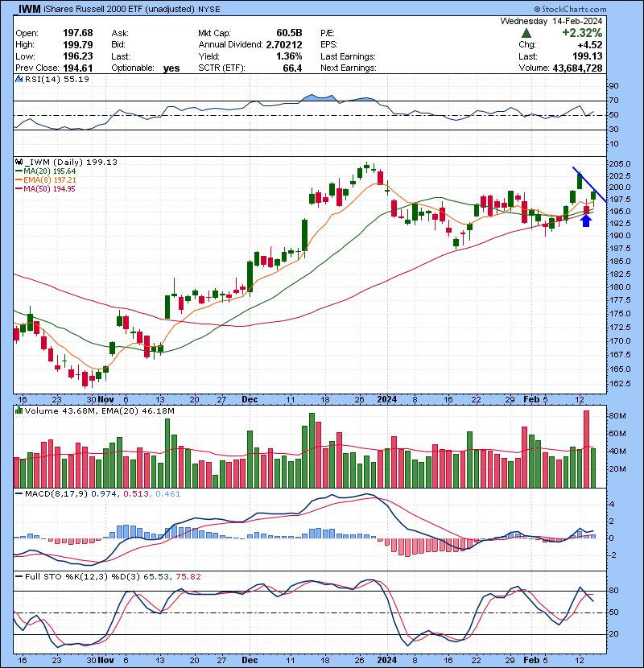Click the MA(20) 195.64 legend entry

point(49,171)
